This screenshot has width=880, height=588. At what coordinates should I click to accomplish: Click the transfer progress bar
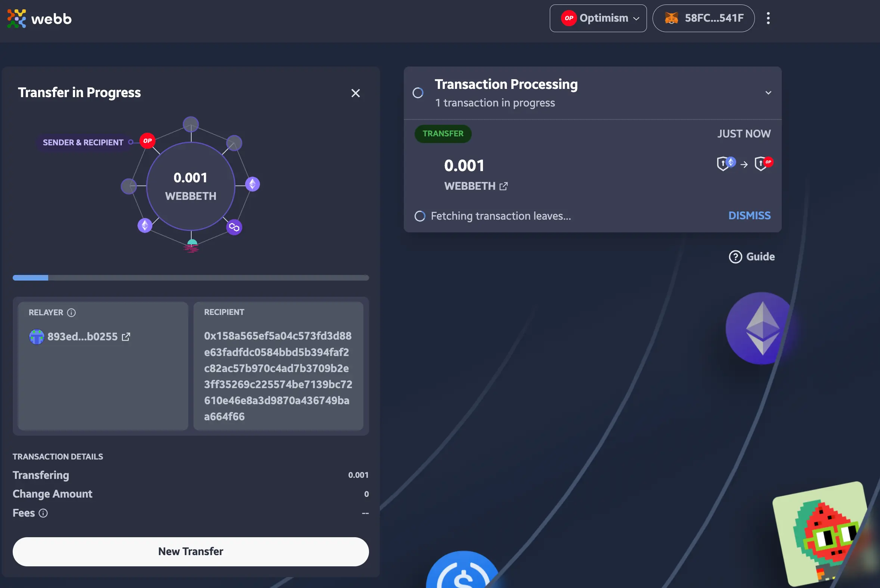[191, 278]
